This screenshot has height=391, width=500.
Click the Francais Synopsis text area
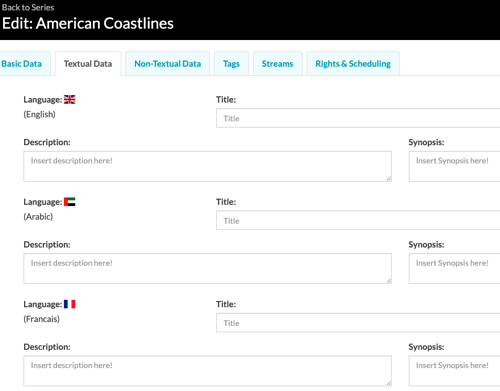454,371
